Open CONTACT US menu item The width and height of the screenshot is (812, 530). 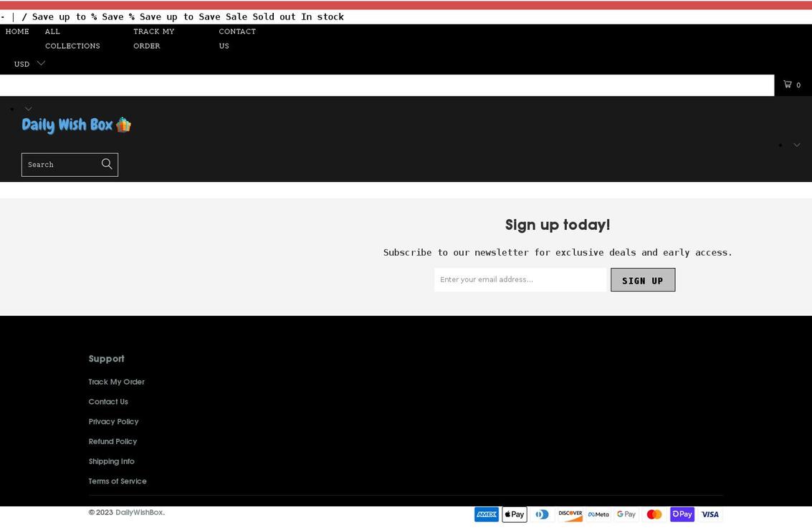pyautogui.click(x=237, y=38)
